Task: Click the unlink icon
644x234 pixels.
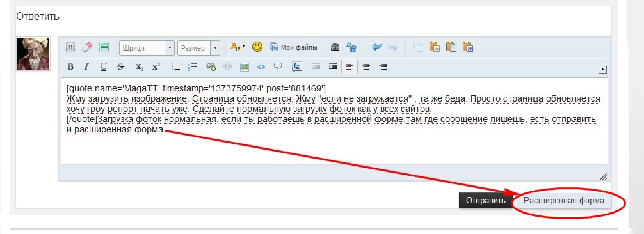Action: coord(227,67)
